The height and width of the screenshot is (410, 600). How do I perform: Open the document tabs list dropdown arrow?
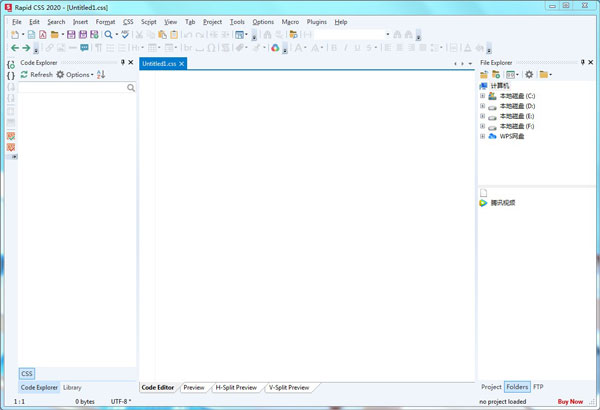tap(470, 64)
